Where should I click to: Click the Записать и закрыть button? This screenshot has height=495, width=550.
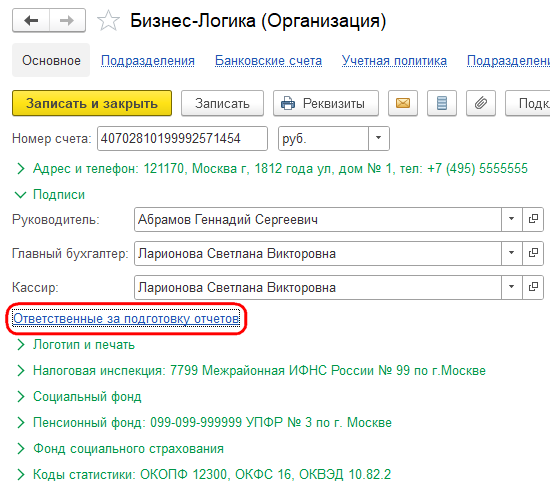click(x=92, y=103)
